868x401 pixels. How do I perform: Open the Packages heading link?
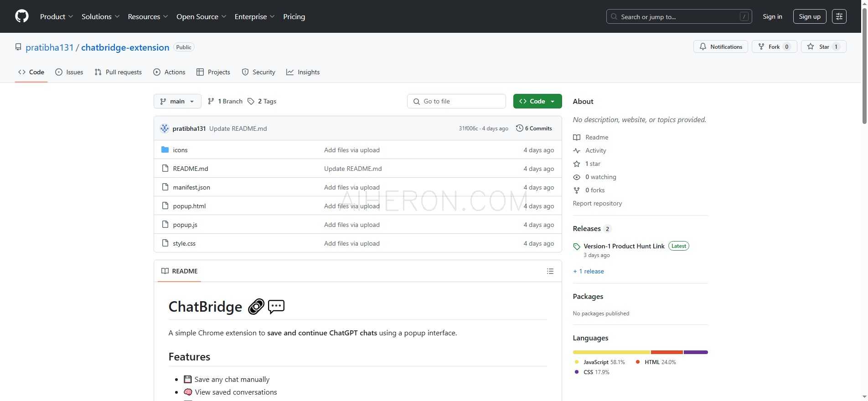[588, 297]
